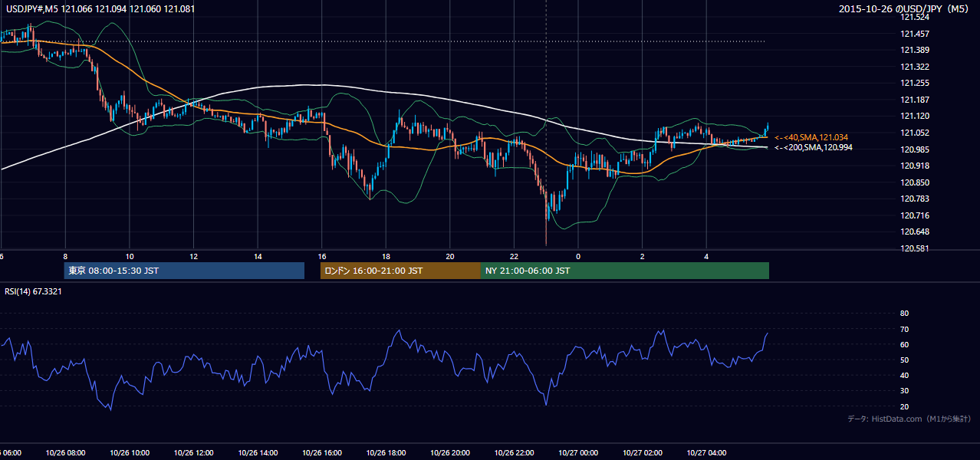Click RSI scale value 70
The image size is (980, 460).
pos(904,329)
